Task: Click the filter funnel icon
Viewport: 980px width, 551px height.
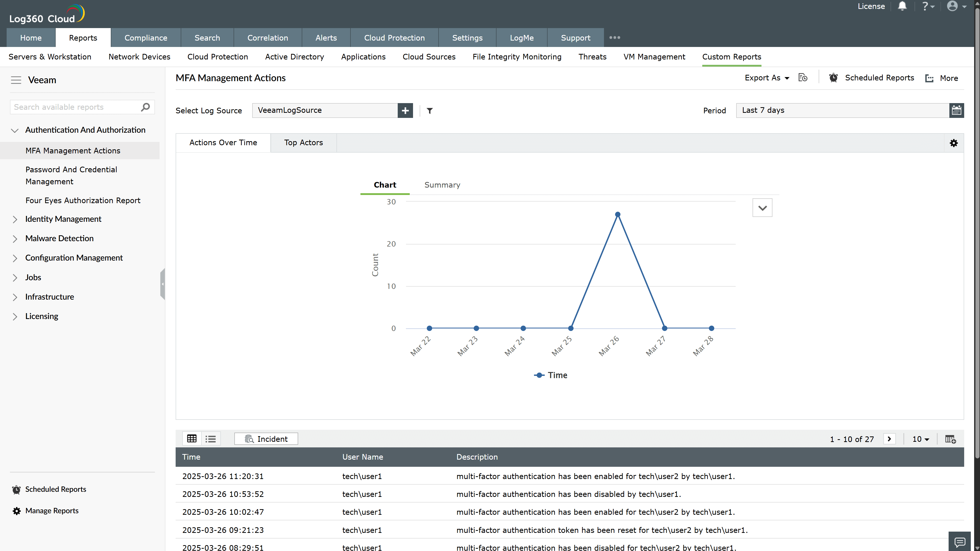Action: pyautogui.click(x=430, y=111)
